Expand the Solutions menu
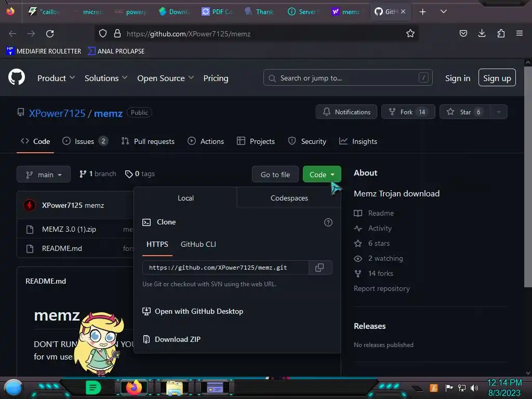 point(106,78)
